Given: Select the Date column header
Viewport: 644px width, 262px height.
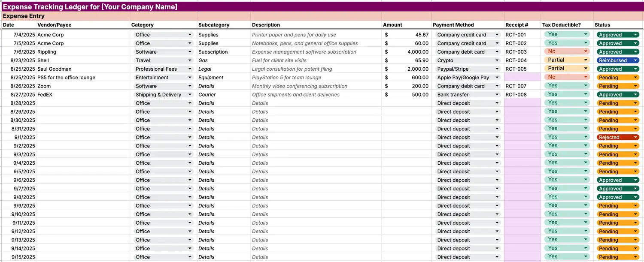Looking at the screenshot, I should (18, 25).
